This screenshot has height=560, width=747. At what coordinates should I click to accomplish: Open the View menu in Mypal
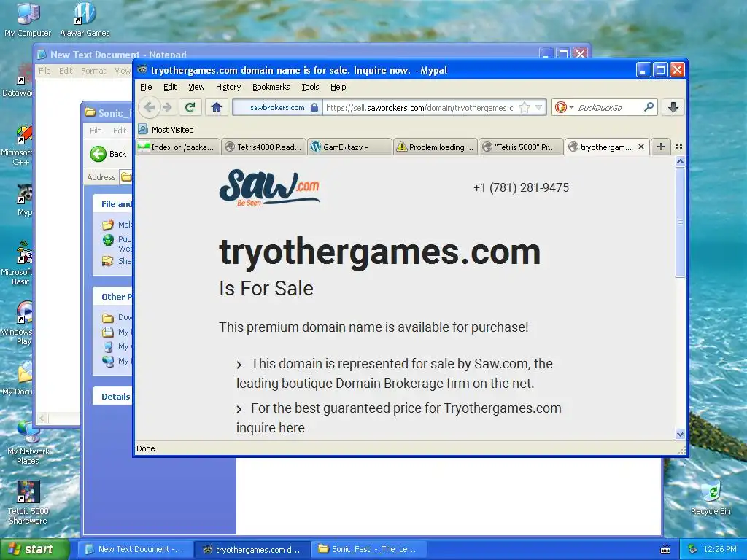tap(196, 87)
